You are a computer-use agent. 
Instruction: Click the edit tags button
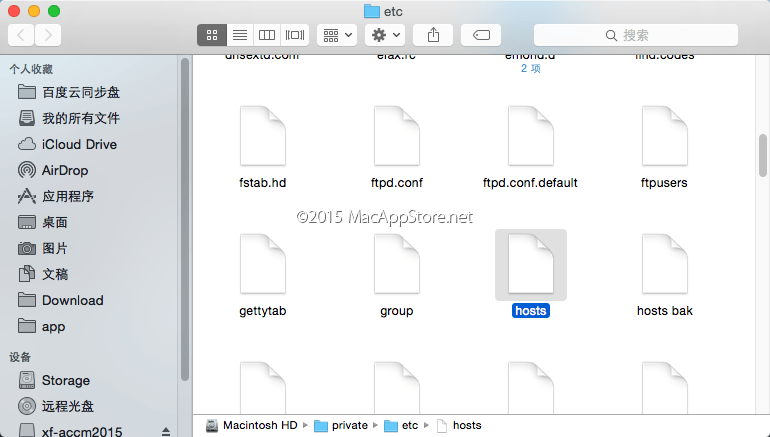click(481, 35)
